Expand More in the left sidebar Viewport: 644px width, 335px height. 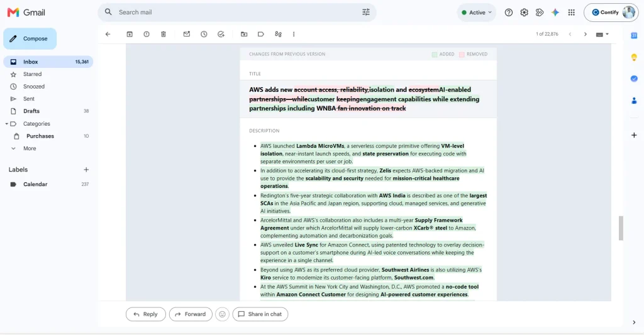(30, 148)
